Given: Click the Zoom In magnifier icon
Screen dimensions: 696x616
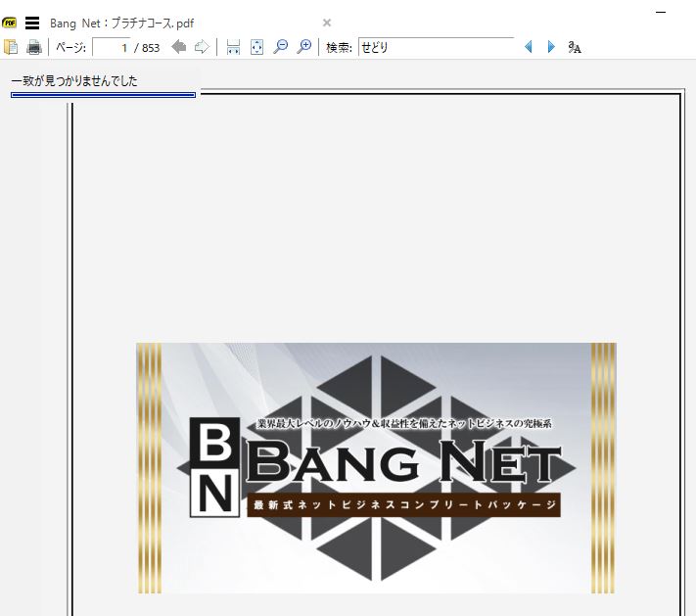Looking at the screenshot, I should point(304,47).
